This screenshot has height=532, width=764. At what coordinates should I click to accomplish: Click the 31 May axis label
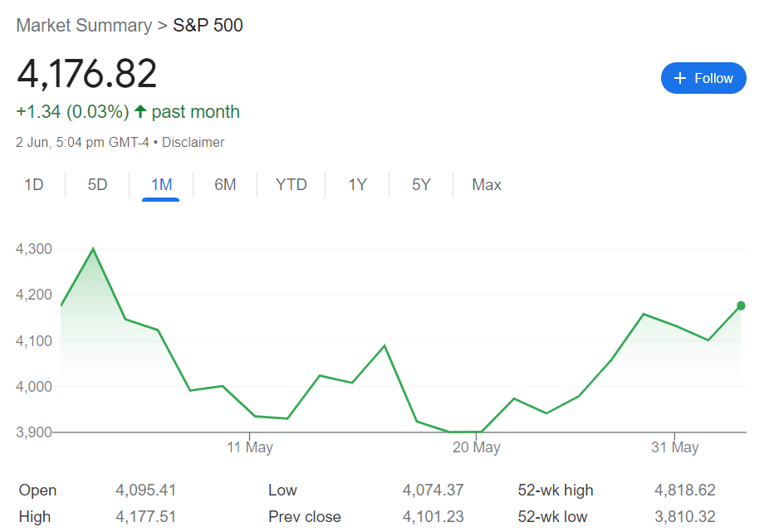coord(675,447)
